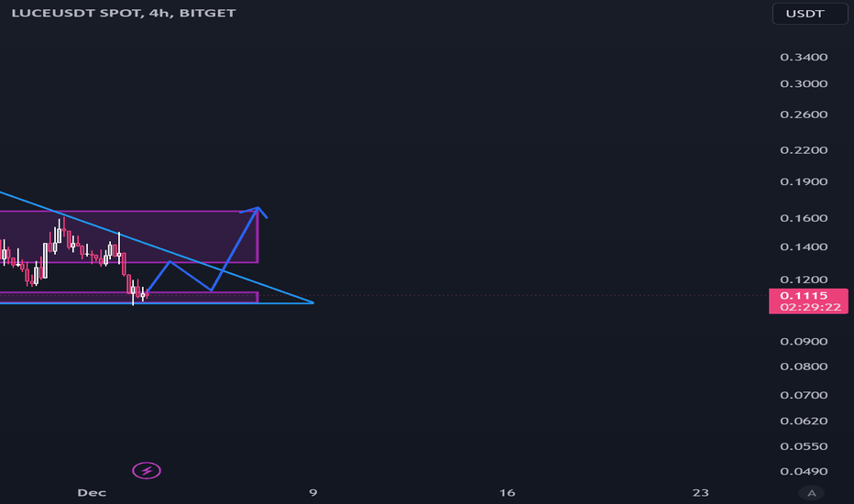Open the USDT currency selector button
Image resolution: width=854 pixels, height=504 pixels.
point(810,14)
